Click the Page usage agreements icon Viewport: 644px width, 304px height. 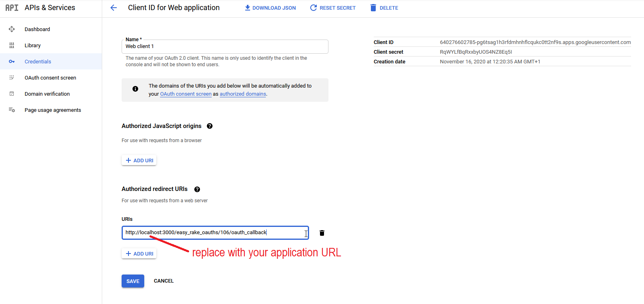12,110
